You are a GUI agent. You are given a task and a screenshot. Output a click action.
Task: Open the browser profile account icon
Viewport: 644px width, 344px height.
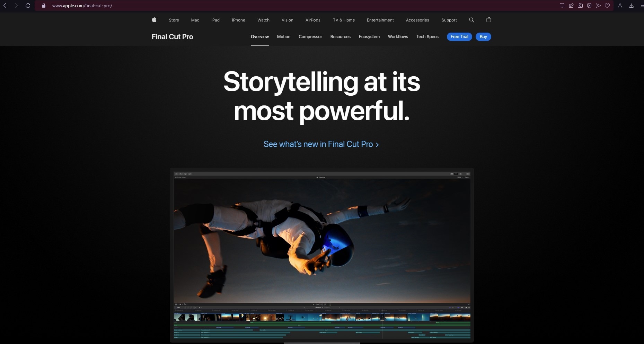click(620, 6)
